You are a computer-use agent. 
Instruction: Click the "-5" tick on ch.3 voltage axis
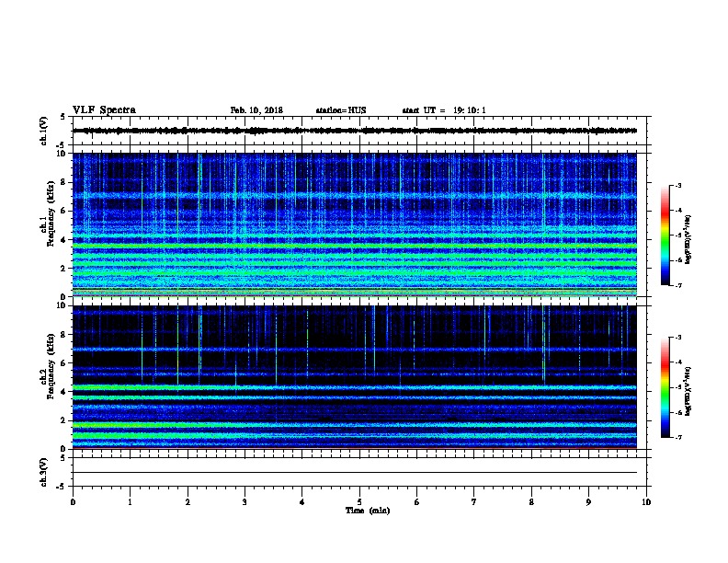(x=60, y=487)
